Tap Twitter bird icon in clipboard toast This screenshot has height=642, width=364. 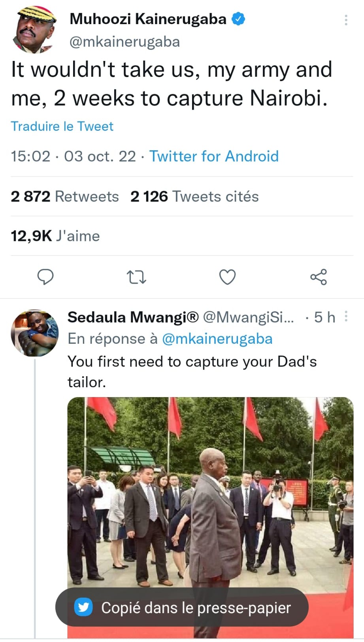pyautogui.click(x=83, y=607)
